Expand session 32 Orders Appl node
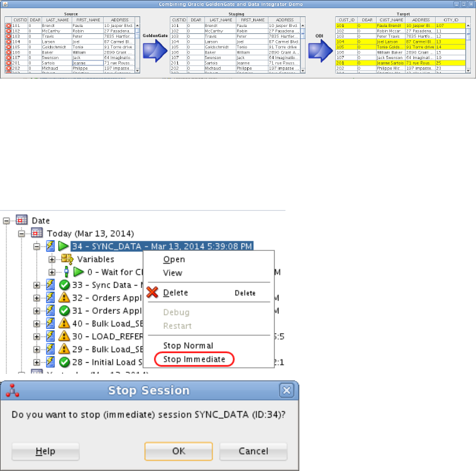Viewport: 476px width, 471px height. [x=36, y=298]
